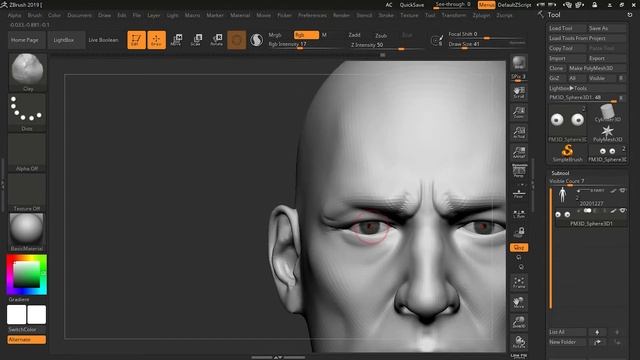Adjust the Focal Shift slider

(486, 35)
